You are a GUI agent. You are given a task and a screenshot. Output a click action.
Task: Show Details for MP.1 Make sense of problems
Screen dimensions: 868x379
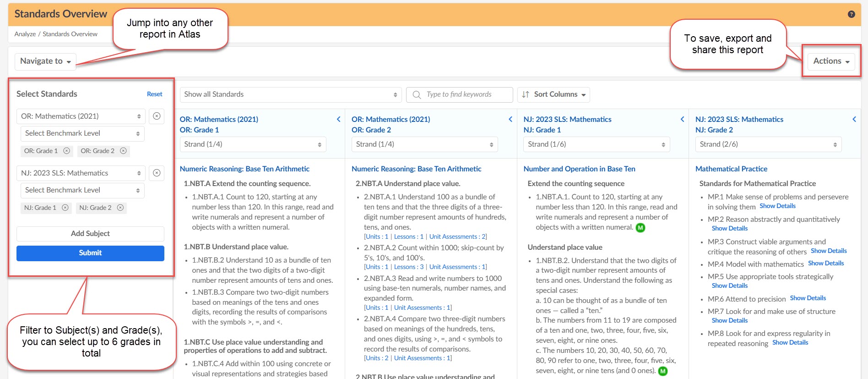pos(777,206)
